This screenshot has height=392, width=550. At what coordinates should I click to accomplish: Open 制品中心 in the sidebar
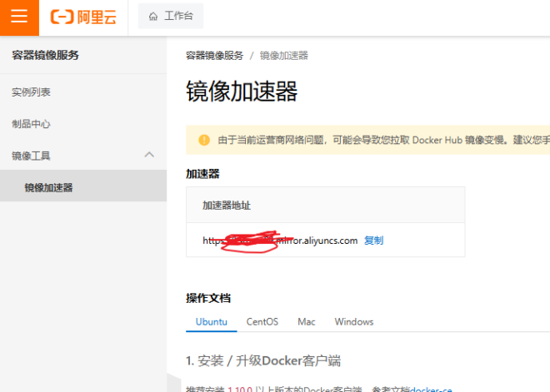31,124
